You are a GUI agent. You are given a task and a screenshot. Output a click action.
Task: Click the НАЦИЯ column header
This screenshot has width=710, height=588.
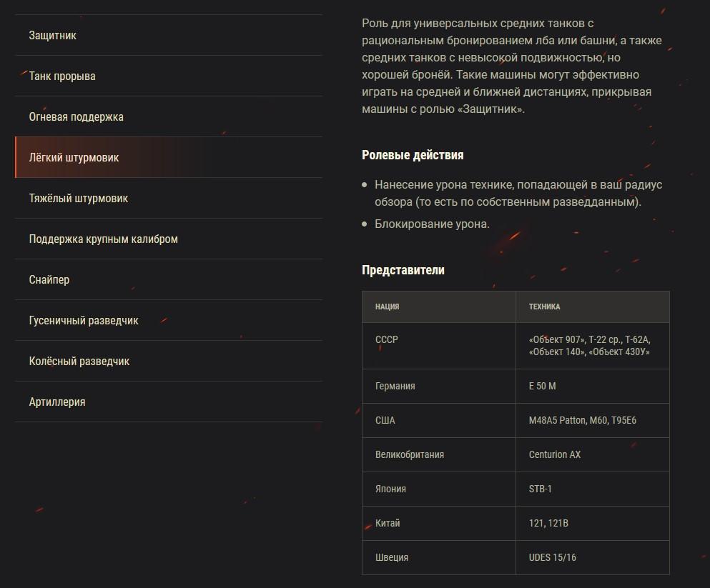coord(387,307)
